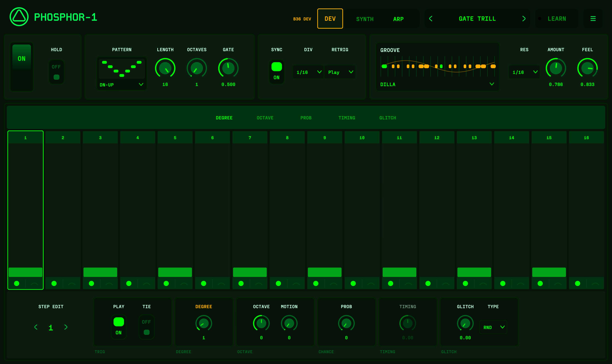Open the DN-UP pattern dropdown

tap(122, 85)
